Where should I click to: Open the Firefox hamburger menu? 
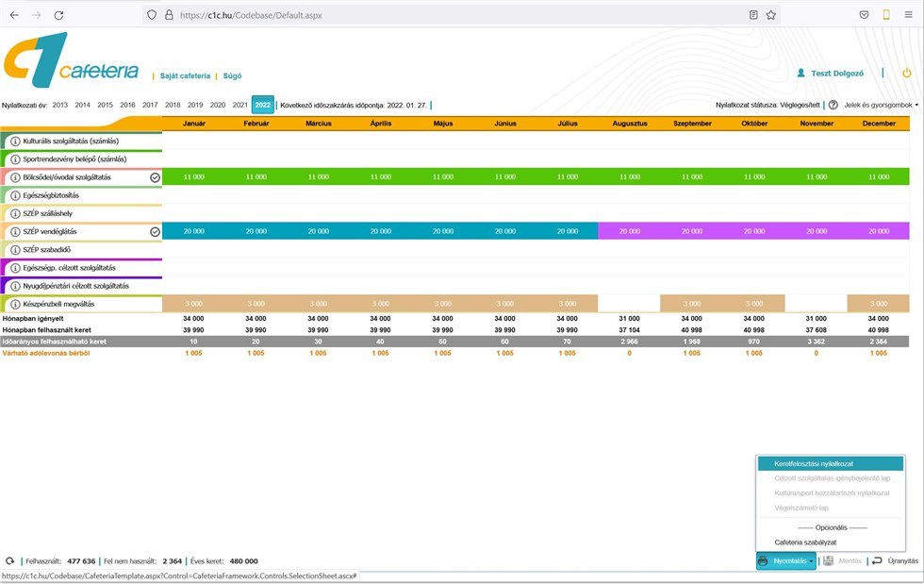(909, 15)
